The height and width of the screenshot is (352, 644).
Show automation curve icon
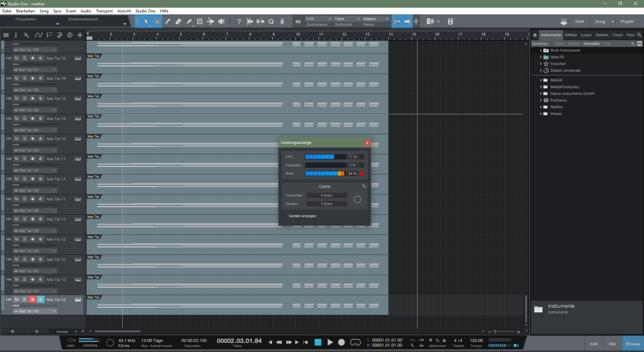click(x=38, y=35)
